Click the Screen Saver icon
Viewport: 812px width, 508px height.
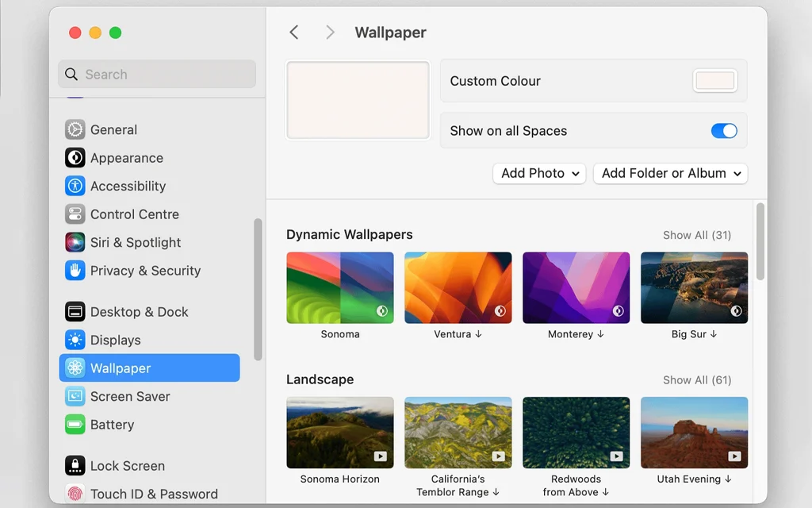(x=75, y=396)
